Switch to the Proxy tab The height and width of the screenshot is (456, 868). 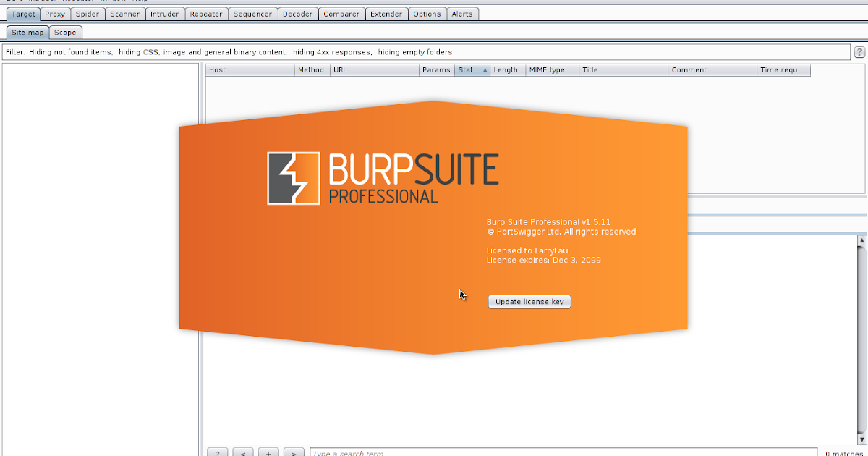(55, 14)
